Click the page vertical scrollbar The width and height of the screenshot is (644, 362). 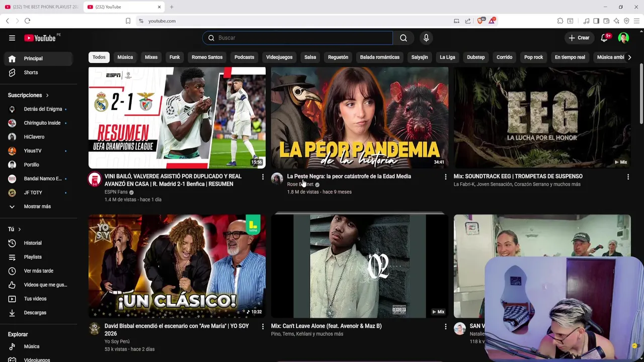click(x=641, y=93)
